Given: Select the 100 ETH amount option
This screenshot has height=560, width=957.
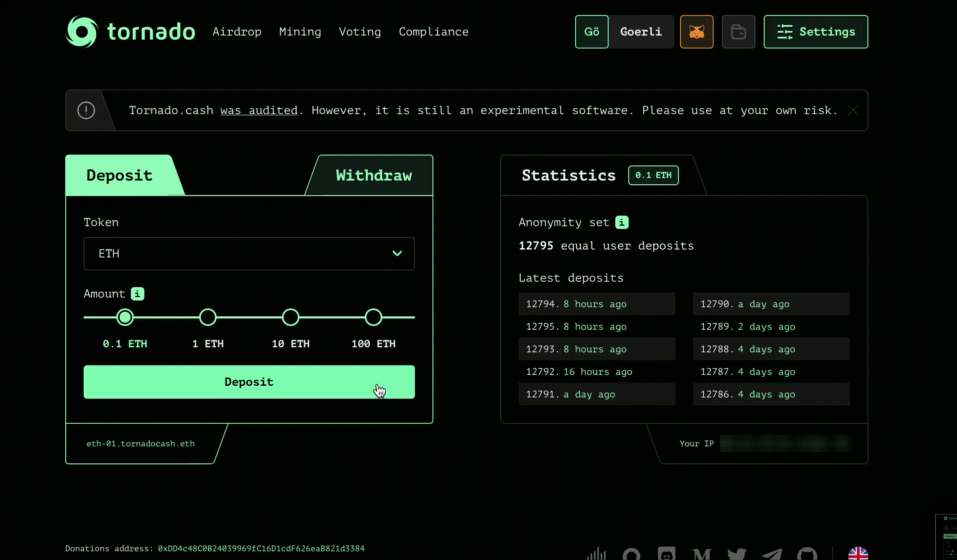Looking at the screenshot, I should [374, 317].
